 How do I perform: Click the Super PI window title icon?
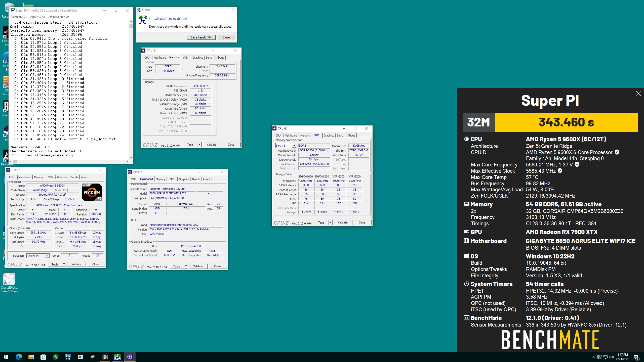point(12,10)
